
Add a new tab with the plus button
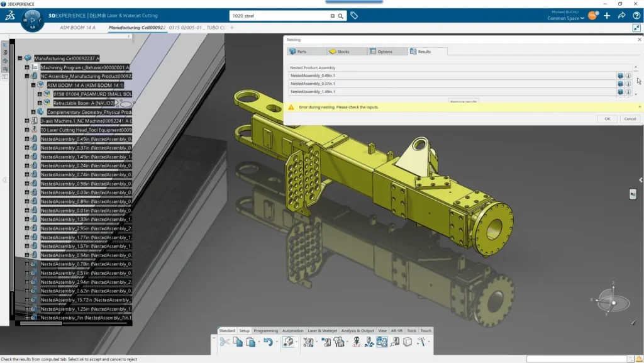coord(232,28)
